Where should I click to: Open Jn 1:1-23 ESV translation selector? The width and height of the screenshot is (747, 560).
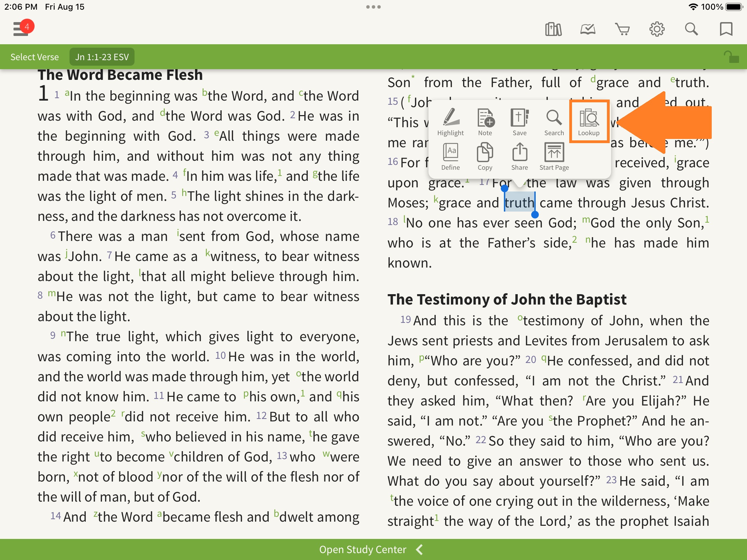102,57
